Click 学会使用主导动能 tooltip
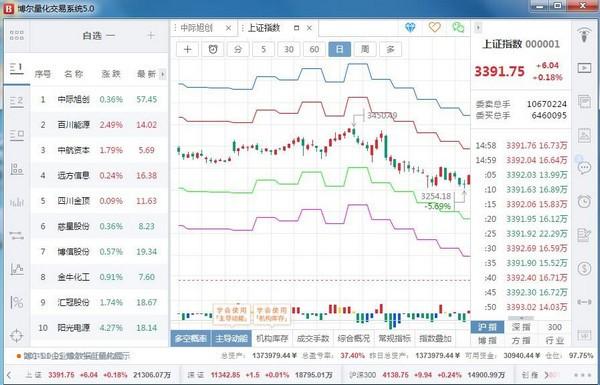The height and width of the screenshot is (385, 600). pos(231,314)
